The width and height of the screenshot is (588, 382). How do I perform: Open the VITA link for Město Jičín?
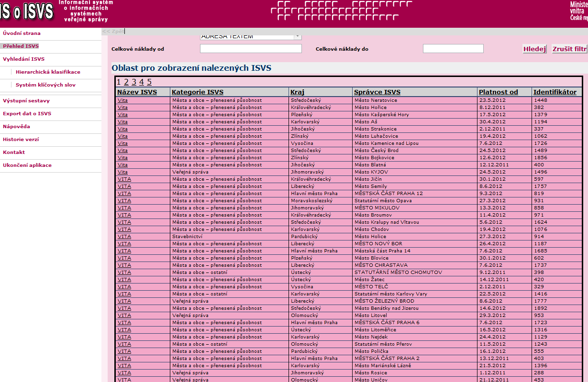tap(124, 179)
